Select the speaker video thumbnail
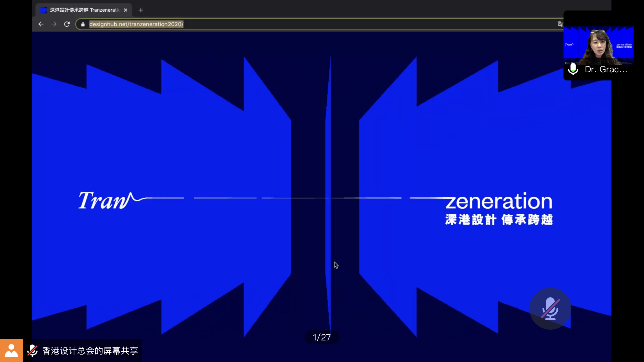The width and height of the screenshot is (644, 362). pyautogui.click(x=598, y=45)
